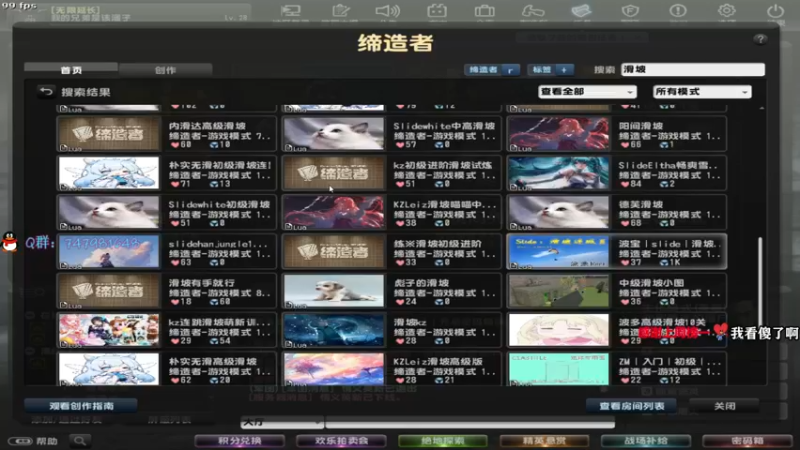Click the 朴实无滑高级滑坡 title

[x=213, y=361]
